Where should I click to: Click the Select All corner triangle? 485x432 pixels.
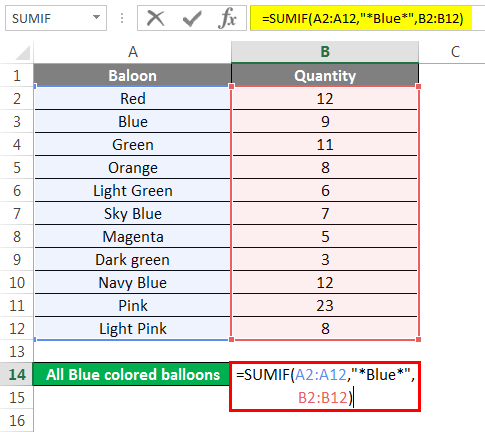(x=22, y=53)
